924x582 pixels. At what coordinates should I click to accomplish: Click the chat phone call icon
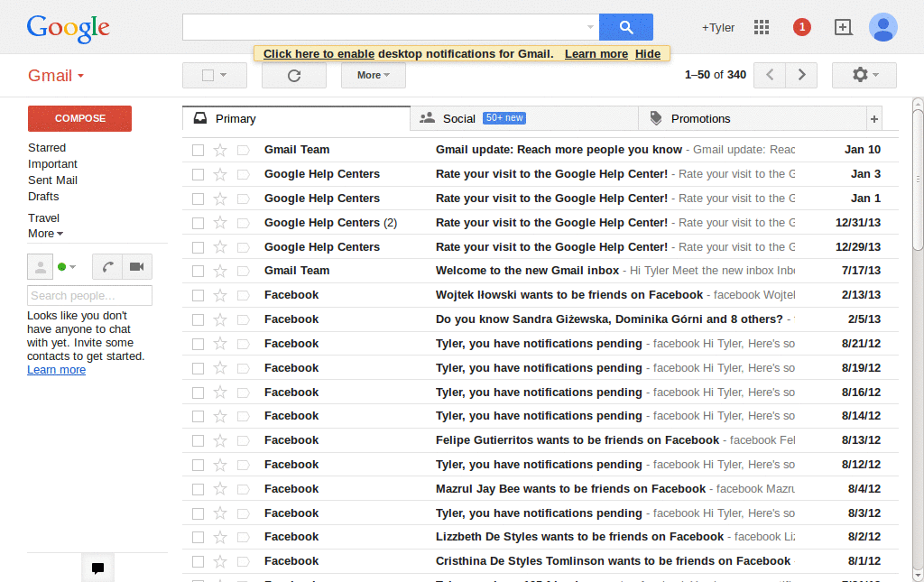coord(107,267)
